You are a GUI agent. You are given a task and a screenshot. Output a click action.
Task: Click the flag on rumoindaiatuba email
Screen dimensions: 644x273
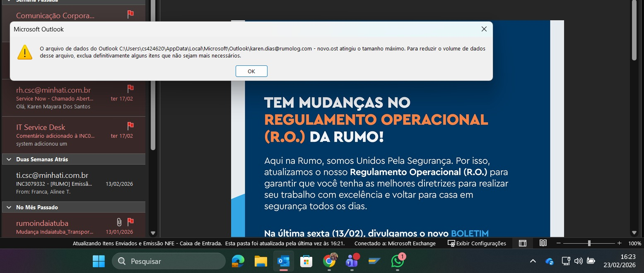(130, 222)
